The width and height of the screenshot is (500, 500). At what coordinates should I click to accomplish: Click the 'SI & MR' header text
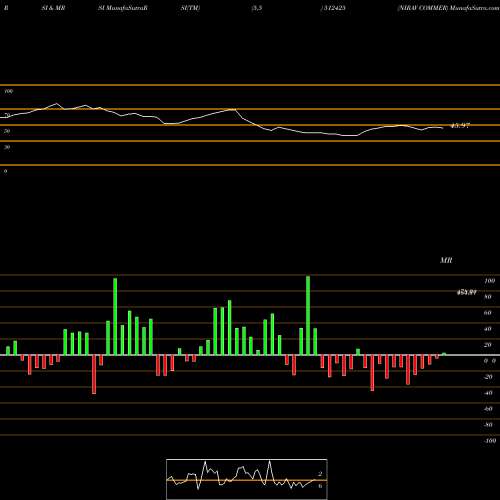pyautogui.click(x=53, y=8)
